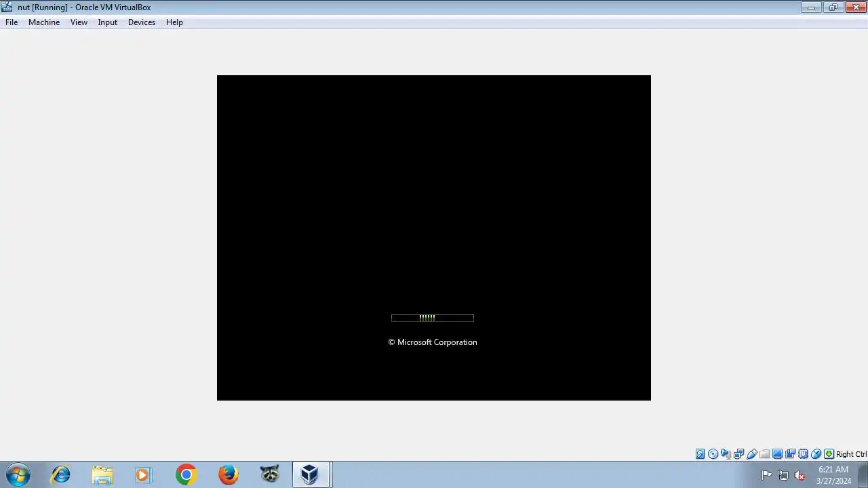Close the VirtualBox VM window
Viewport: 868px width, 488px height.
[x=856, y=7]
